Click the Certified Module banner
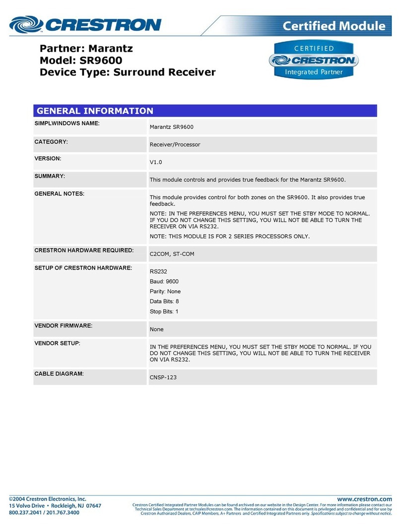Image resolution: width=401 pixels, height=532 pixels. pyautogui.click(x=296, y=26)
